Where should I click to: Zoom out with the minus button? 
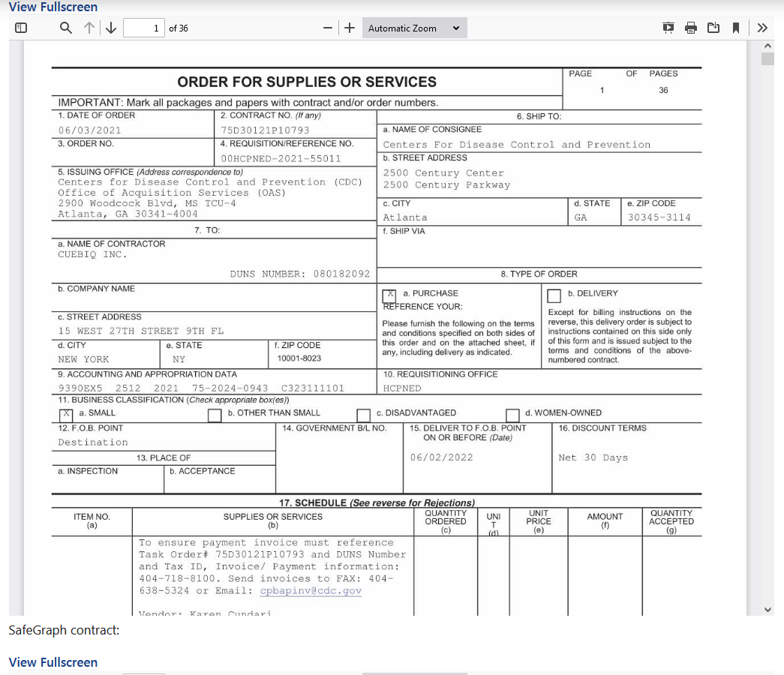[328, 28]
